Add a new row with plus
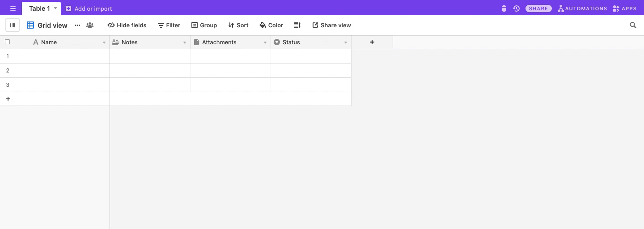Screen dimensions: 644x229 pos(8,99)
